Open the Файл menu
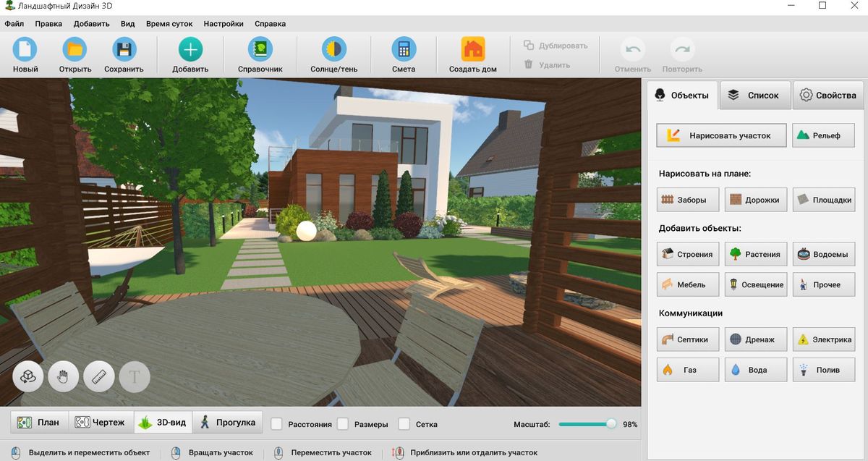 [x=14, y=23]
